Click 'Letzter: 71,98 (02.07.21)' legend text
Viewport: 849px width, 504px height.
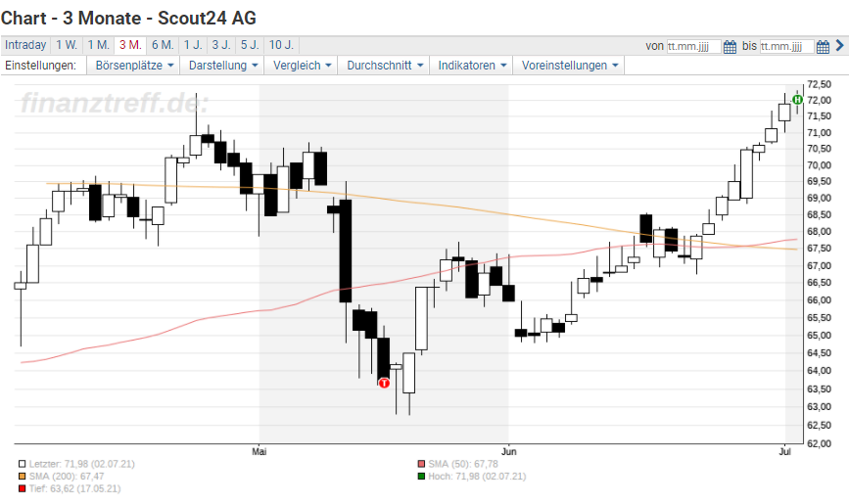81,464
